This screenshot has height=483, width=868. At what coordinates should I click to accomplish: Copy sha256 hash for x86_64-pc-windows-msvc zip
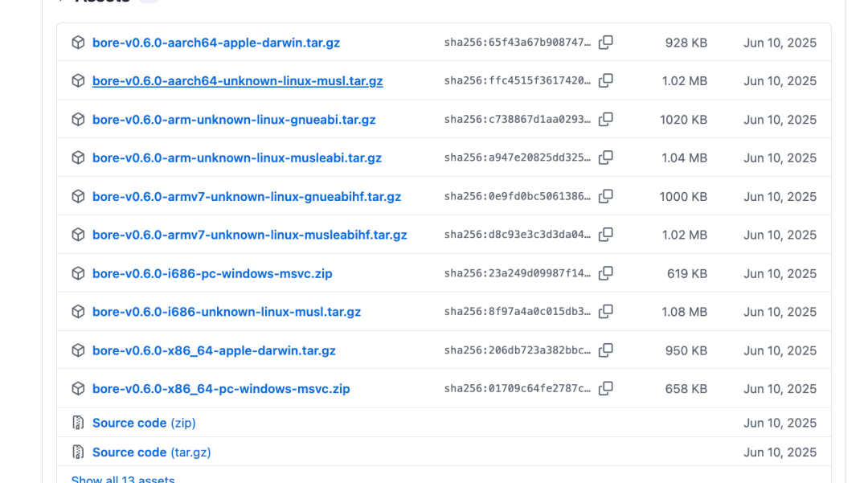(606, 388)
